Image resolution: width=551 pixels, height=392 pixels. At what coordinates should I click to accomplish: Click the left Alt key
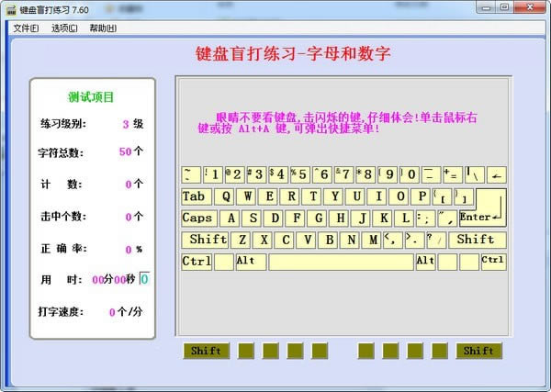point(249,262)
